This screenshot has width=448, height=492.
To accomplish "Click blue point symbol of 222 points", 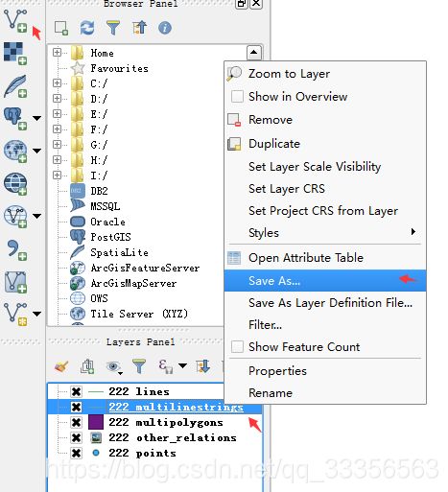I will click(96, 453).
